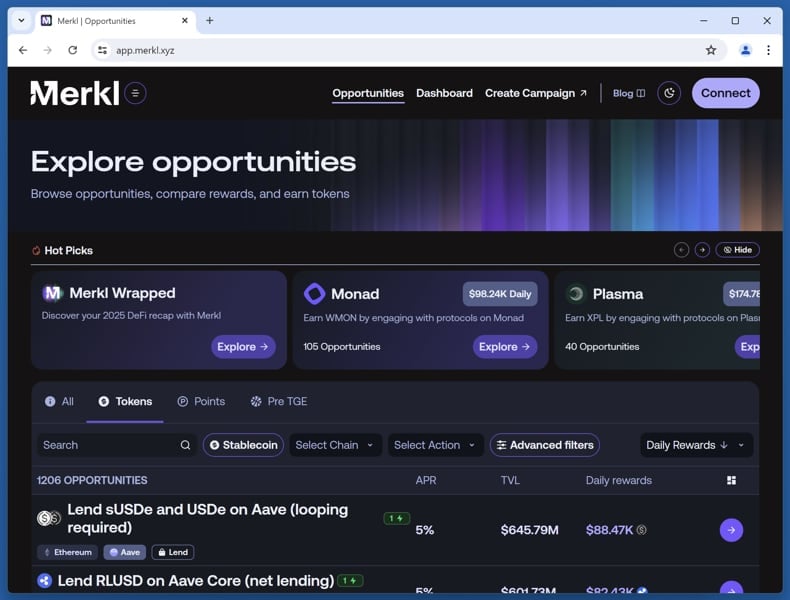The height and width of the screenshot is (600, 790).
Task: Open Dashboard nav item
Action: [444, 93]
